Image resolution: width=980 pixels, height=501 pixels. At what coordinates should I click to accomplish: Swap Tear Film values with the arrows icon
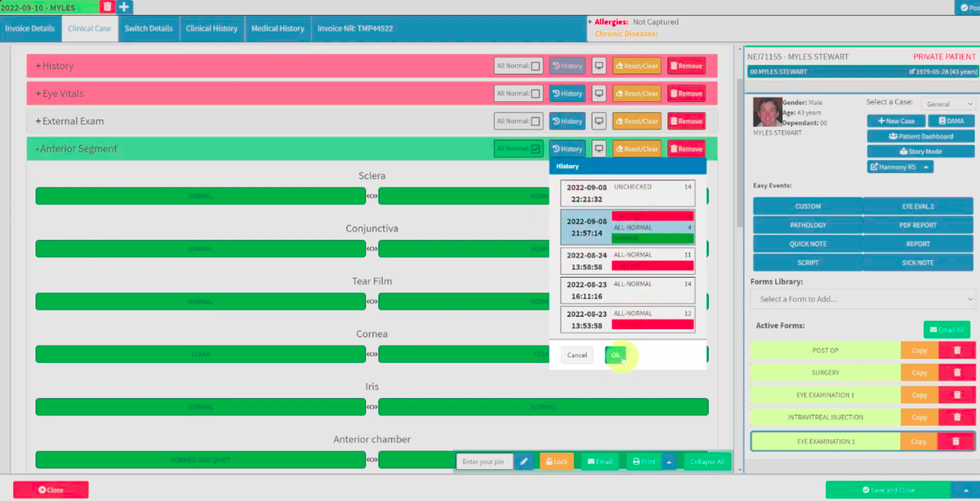[372, 302]
